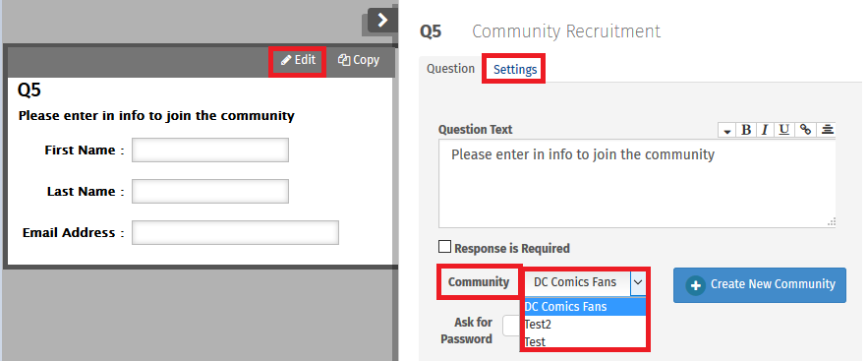Expand the Community dropdown arrow
This screenshot has height=361, width=868.
[x=638, y=282]
